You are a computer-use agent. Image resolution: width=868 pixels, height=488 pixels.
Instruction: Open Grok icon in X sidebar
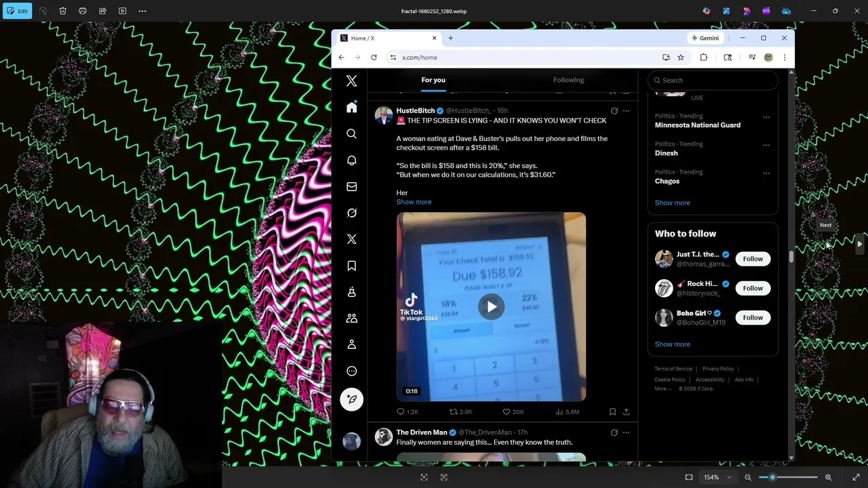(x=351, y=213)
